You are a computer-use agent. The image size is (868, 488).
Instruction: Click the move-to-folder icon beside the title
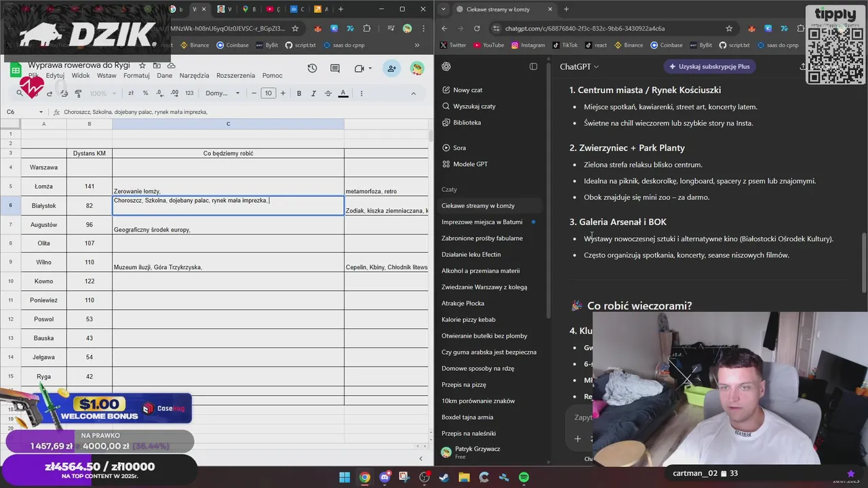pos(157,65)
